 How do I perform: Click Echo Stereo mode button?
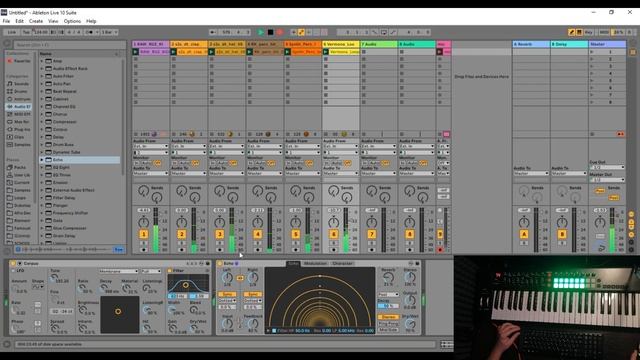pos(388,317)
